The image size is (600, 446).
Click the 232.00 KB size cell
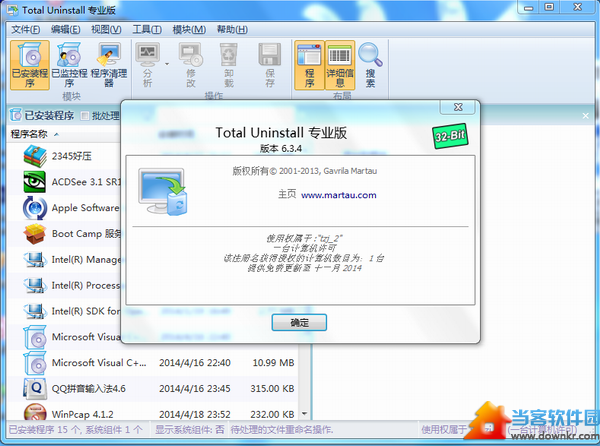[272, 414]
